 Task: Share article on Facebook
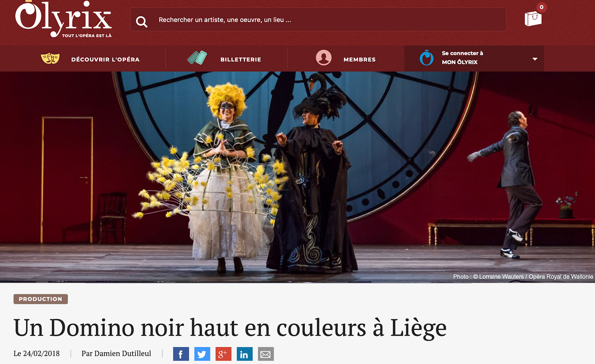pos(181,354)
